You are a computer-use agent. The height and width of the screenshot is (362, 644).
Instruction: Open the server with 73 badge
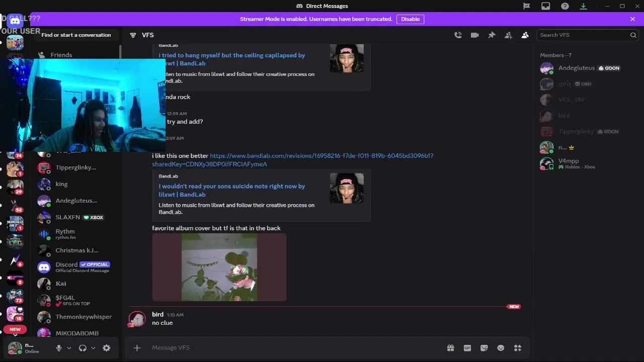pyautogui.click(x=15, y=296)
